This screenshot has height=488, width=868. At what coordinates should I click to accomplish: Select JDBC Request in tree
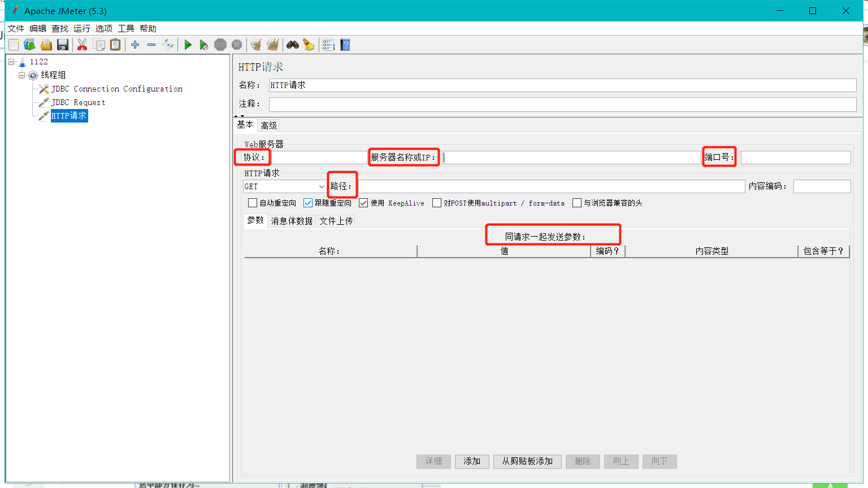[78, 102]
